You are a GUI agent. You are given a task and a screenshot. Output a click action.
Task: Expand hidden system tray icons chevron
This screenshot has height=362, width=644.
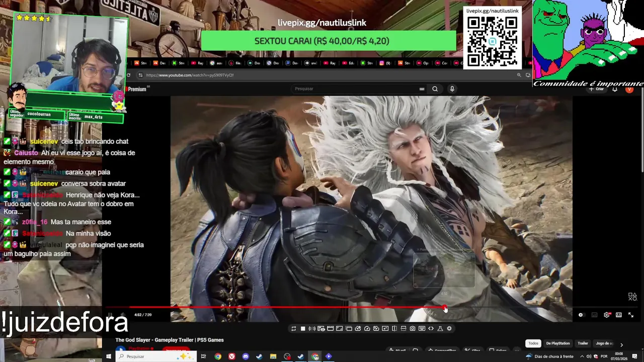[x=582, y=356]
